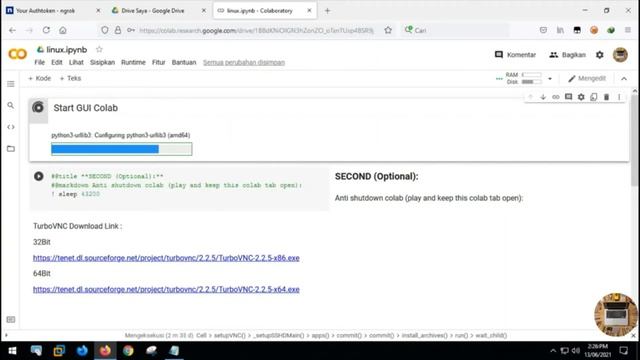Open the table of contents sidebar icon
Image resolution: width=640 pixels, height=360 pixels.
pos(11,84)
